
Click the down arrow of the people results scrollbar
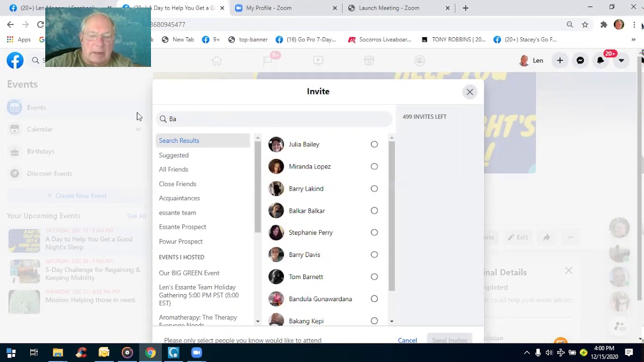click(391, 321)
